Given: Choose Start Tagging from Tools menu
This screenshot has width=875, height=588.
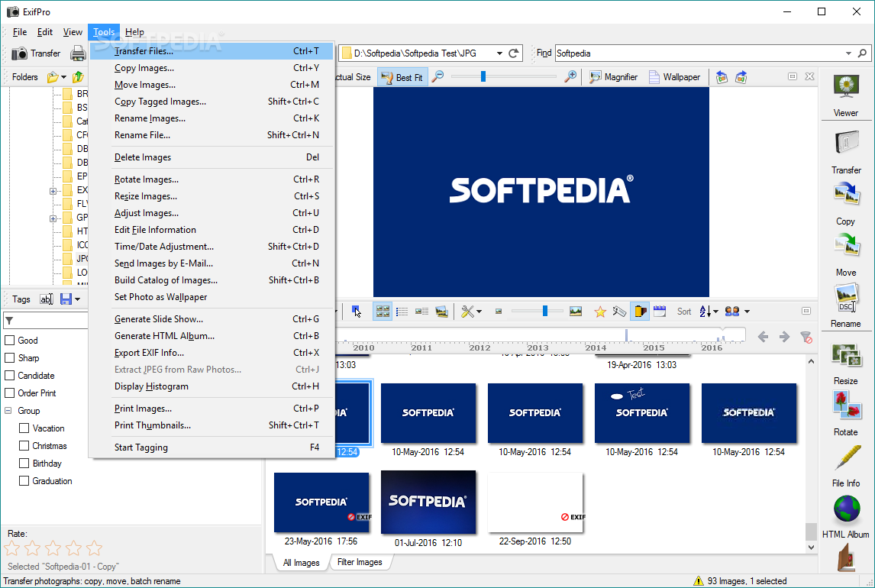Looking at the screenshot, I should 212,447.
